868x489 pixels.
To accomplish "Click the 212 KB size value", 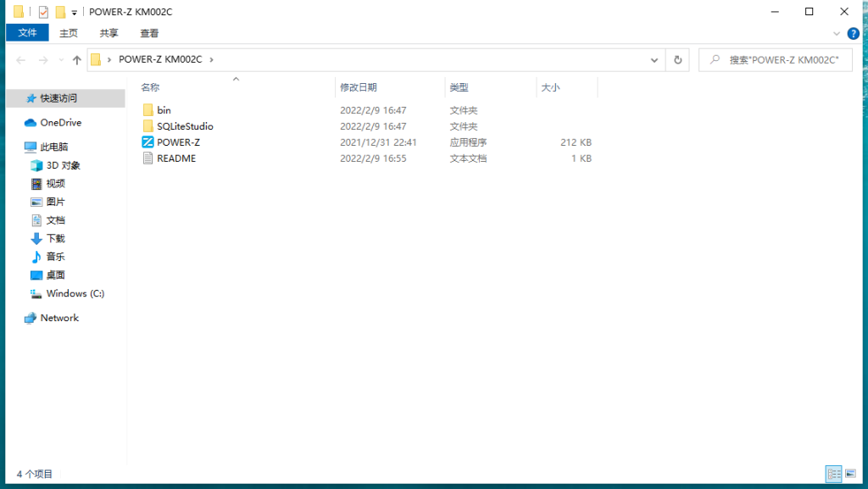I will tap(576, 142).
